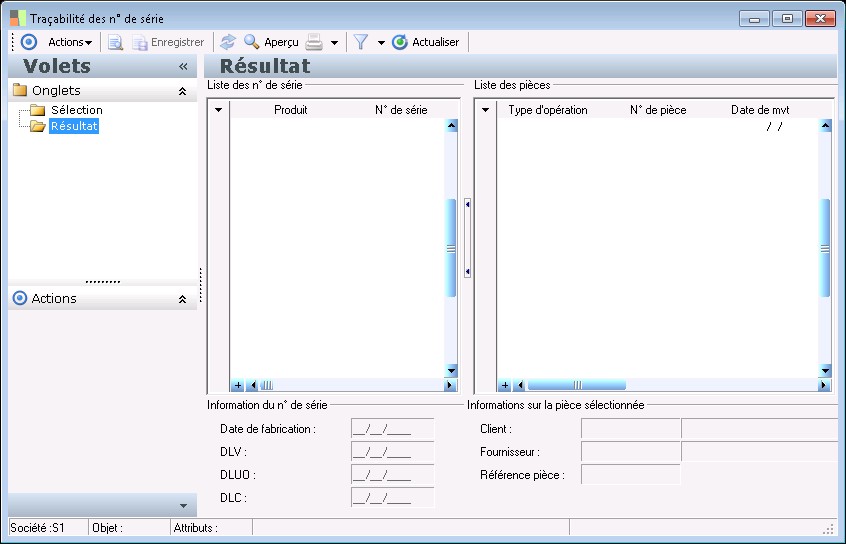Open the printer dropdown arrow
This screenshot has width=846, height=544.
pyautogui.click(x=335, y=43)
